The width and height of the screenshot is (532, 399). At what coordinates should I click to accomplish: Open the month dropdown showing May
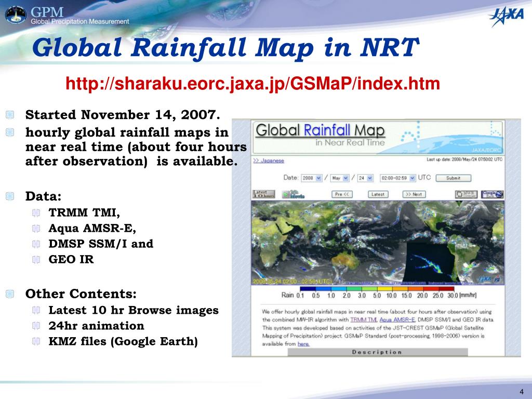pos(340,178)
